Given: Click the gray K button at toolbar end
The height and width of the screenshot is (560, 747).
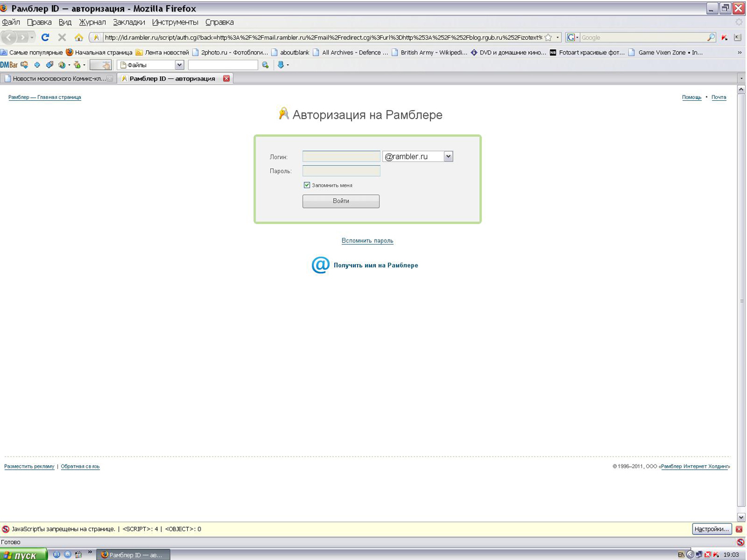Looking at the screenshot, I should pyautogui.click(x=737, y=37).
